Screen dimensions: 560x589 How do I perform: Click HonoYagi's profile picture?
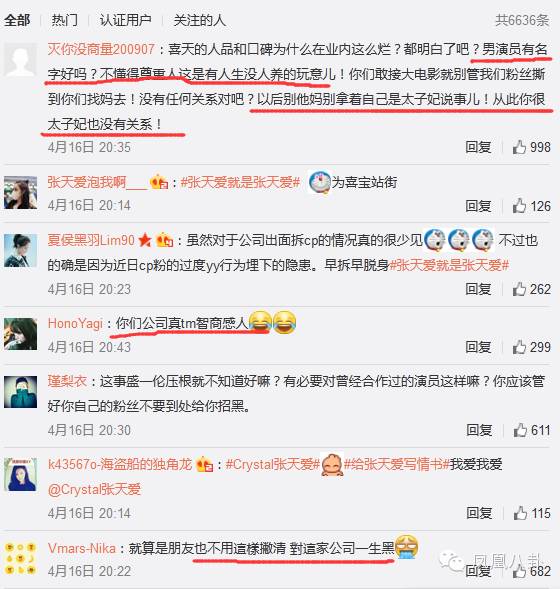click(20, 334)
